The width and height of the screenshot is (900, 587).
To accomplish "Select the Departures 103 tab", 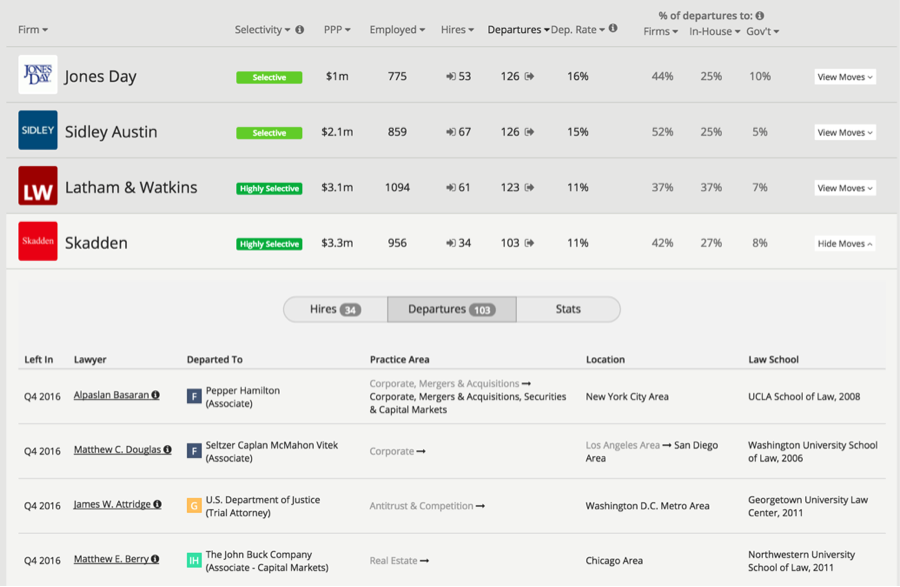I will pyautogui.click(x=452, y=309).
